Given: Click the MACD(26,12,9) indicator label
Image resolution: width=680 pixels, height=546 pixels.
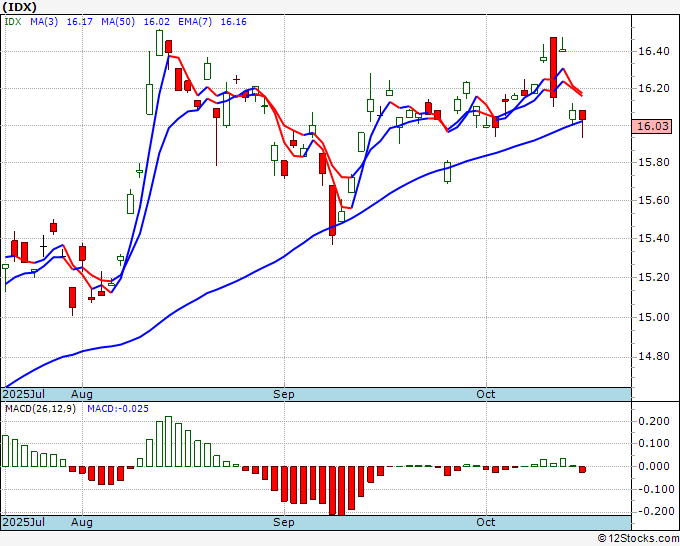Looking at the screenshot, I should [x=40, y=409].
